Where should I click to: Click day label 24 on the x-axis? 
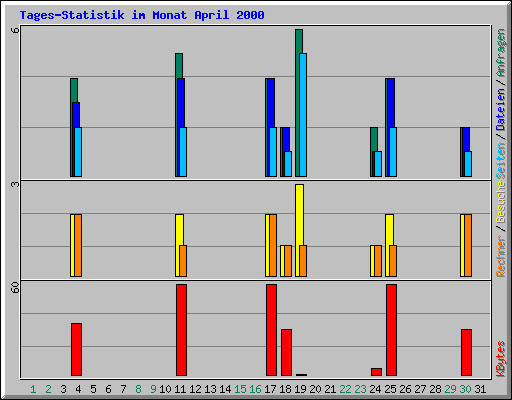coord(375,389)
